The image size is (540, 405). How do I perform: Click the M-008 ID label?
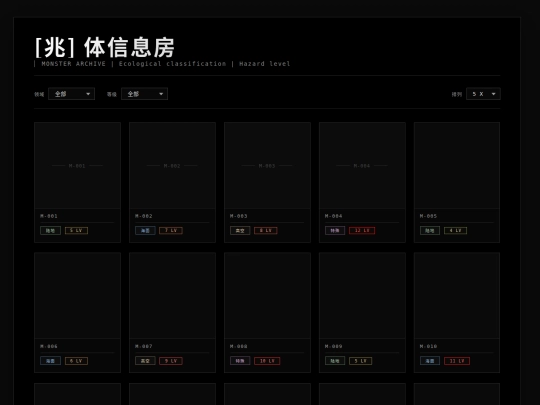click(x=239, y=346)
